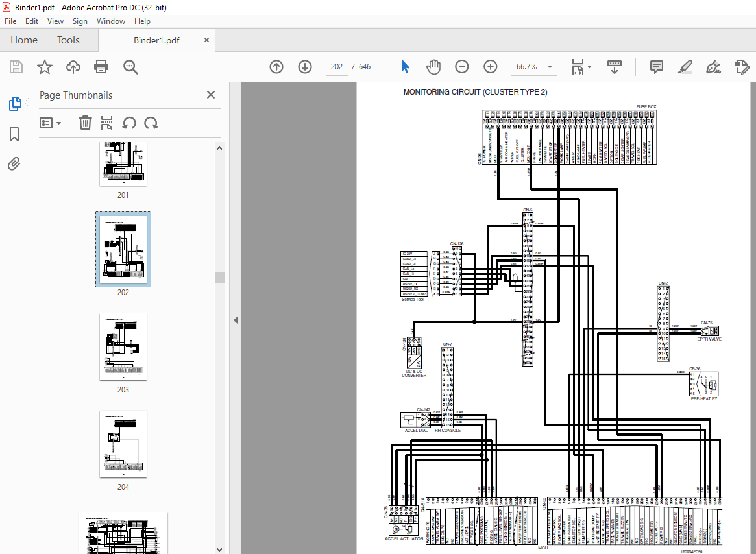Rotate page clockwise
The width and height of the screenshot is (756, 554).
(151, 123)
